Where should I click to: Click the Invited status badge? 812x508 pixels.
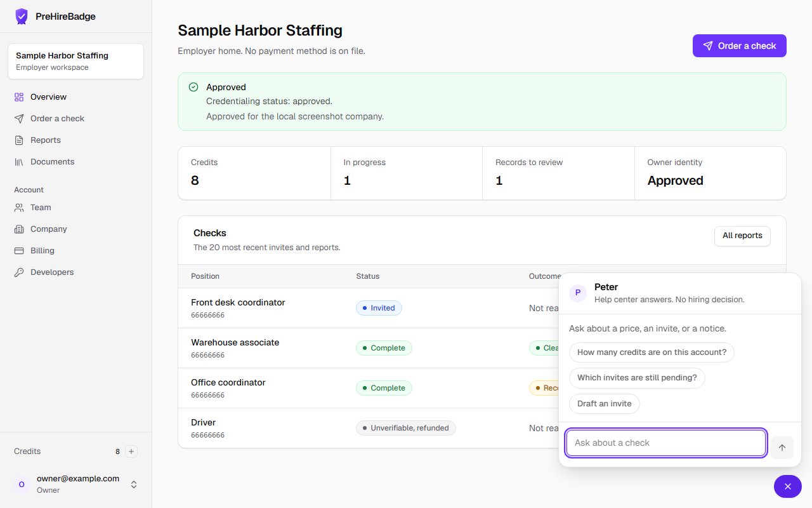379,308
